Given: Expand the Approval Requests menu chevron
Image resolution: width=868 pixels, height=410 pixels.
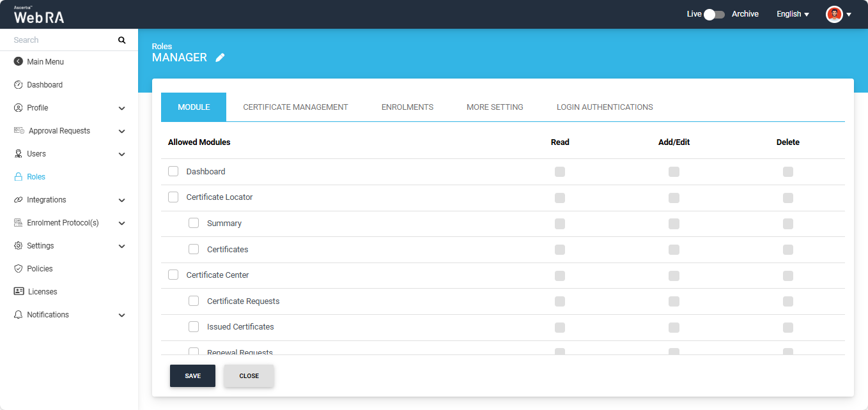Looking at the screenshot, I should click(122, 132).
